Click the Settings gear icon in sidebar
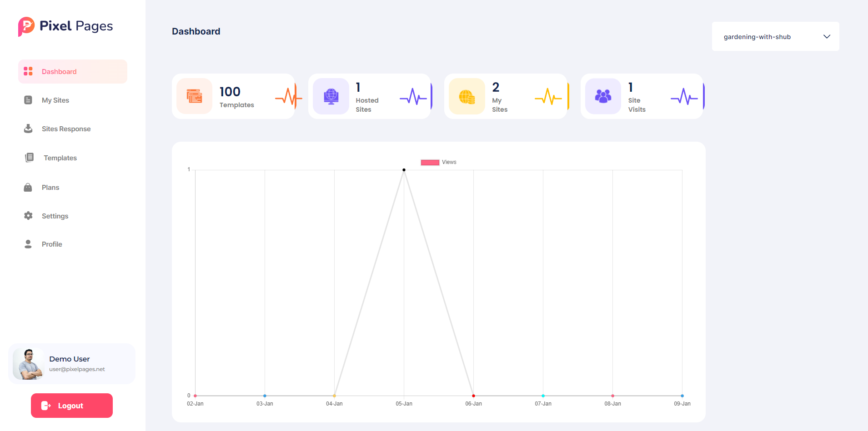The height and width of the screenshot is (431, 868). (28, 216)
